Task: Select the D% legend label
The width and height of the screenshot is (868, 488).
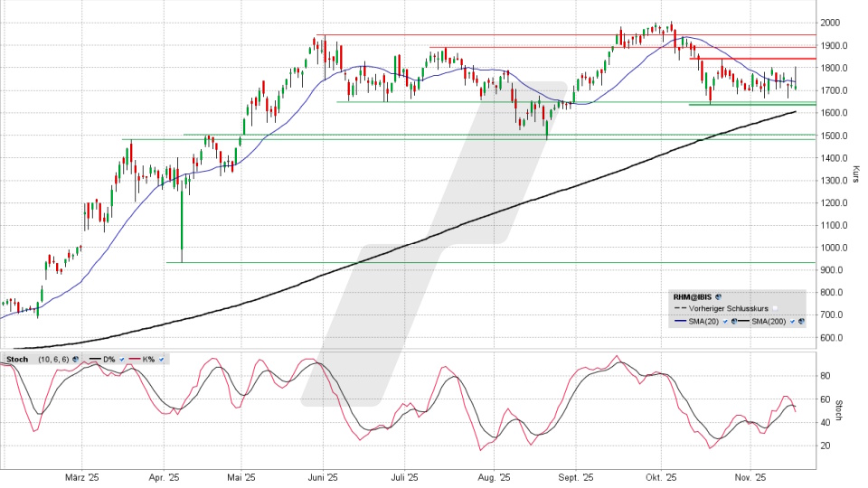Action: pos(109,359)
